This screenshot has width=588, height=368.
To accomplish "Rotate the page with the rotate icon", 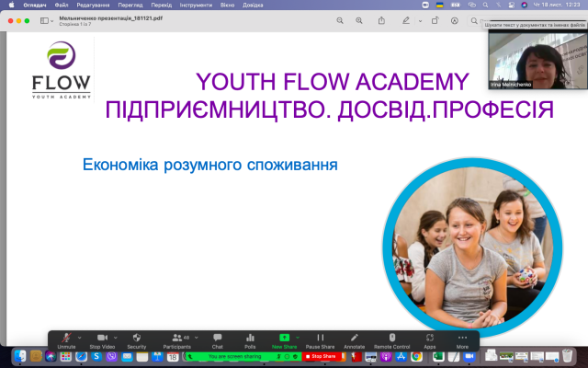I will 435,20.
